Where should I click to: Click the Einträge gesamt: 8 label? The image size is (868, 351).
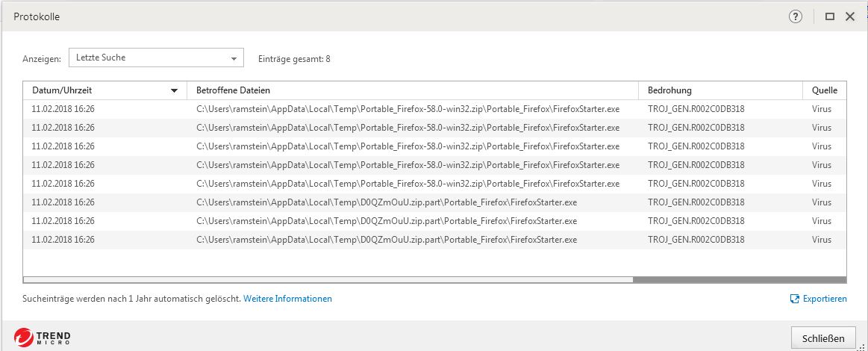(x=294, y=58)
